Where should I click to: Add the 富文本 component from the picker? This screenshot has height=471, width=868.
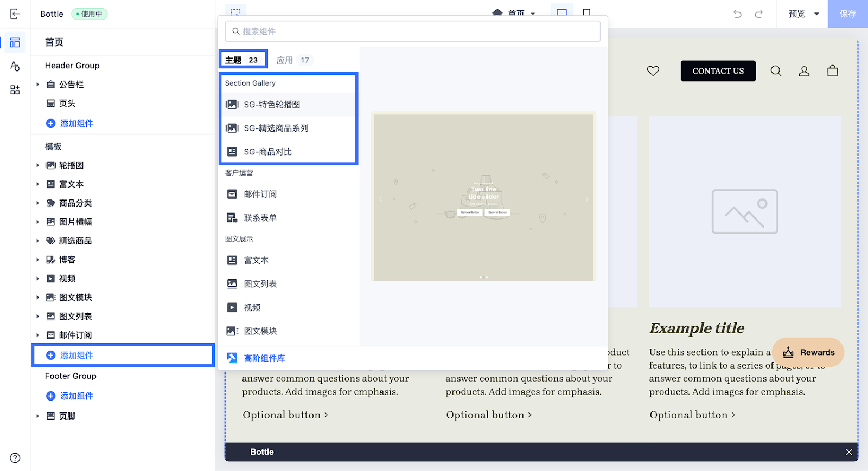[x=288, y=260]
